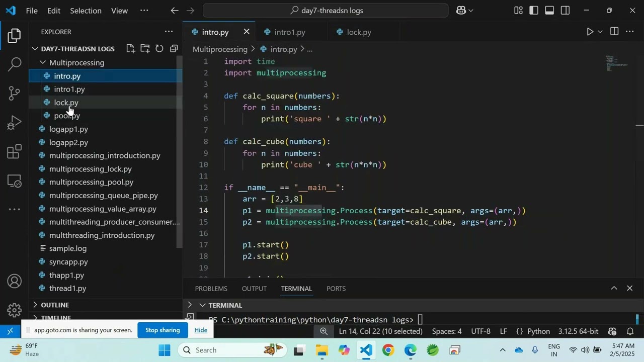The width and height of the screenshot is (644, 362).
Task: Click the code minimap preview
Action: click(x=616, y=63)
